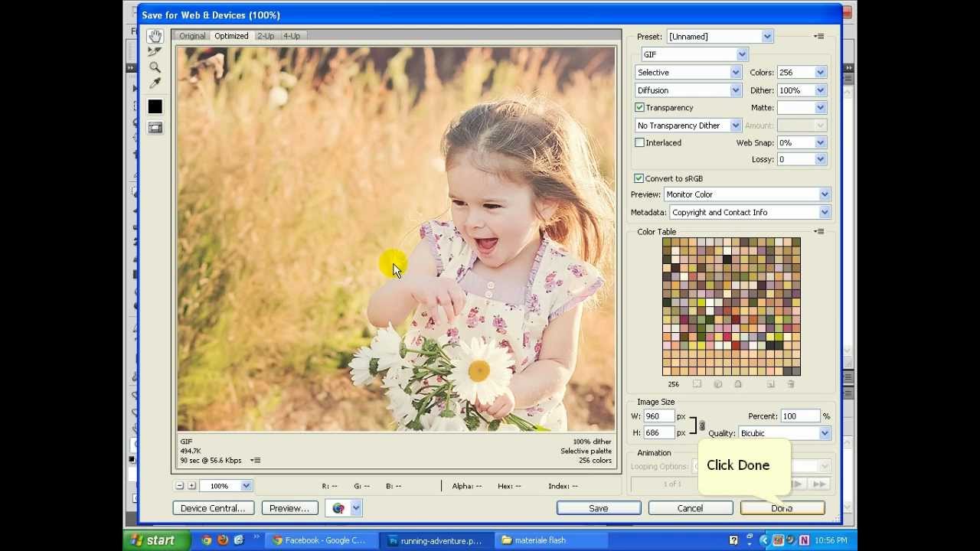Screen dimensions: 980x551
Task: Switch to the 4-Up tab
Action: pos(292,36)
